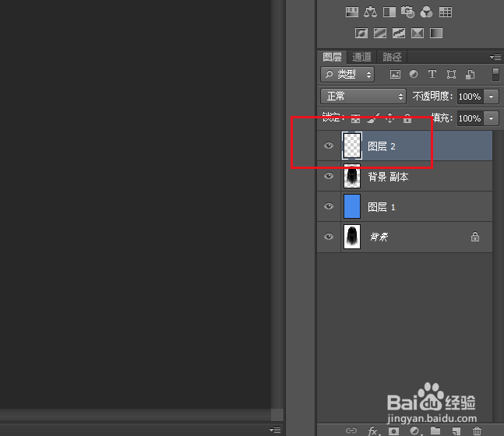Add a Color Lookup adjustment (grid icon)
The height and width of the screenshot is (436, 504).
point(446,12)
